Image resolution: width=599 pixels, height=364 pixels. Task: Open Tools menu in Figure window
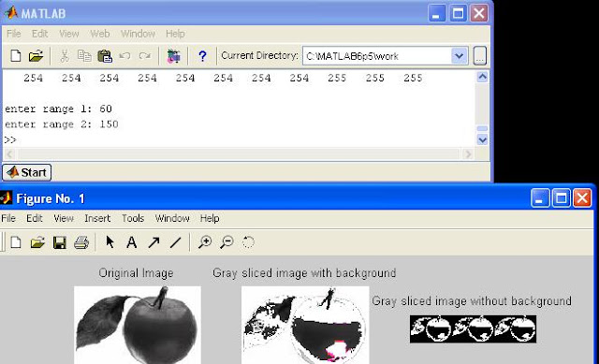click(x=133, y=218)
